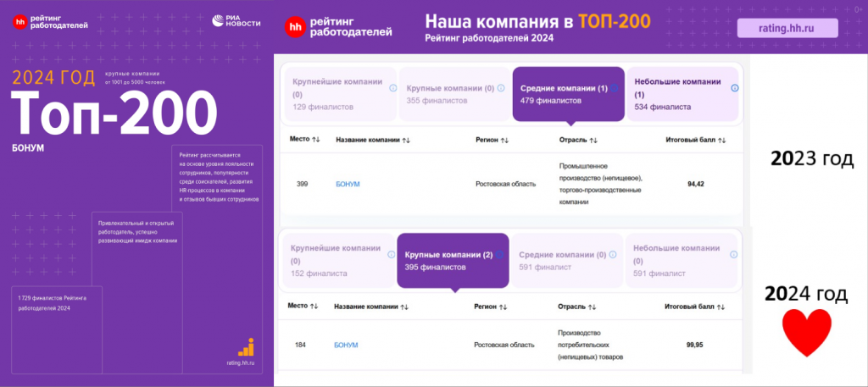
Task: Click the info icon beside the 129 финалистов tab
Action: click(x=393, y=88)
